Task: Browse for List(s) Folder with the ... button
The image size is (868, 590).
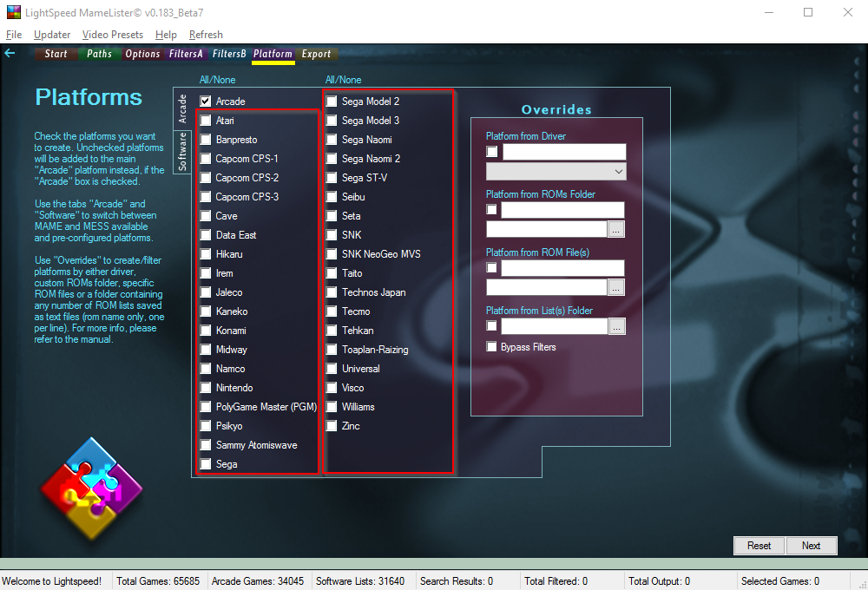Action: coord(616,326)
